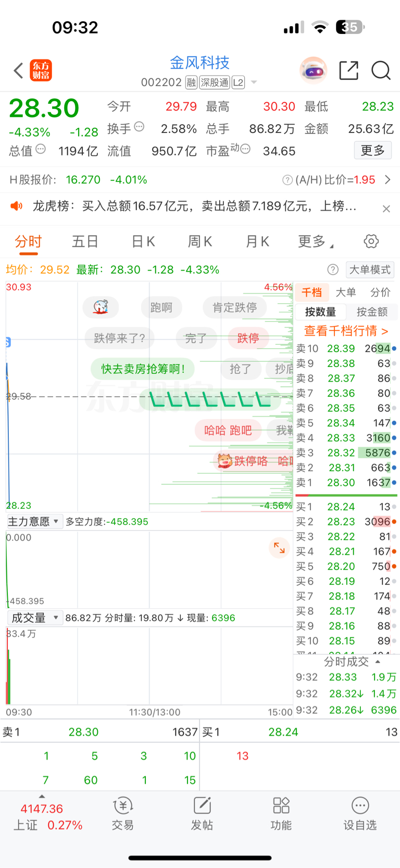Tap the 卖4 28.33 order row
The width and height of the screenshot is (400, 868).
pos(346,438)
